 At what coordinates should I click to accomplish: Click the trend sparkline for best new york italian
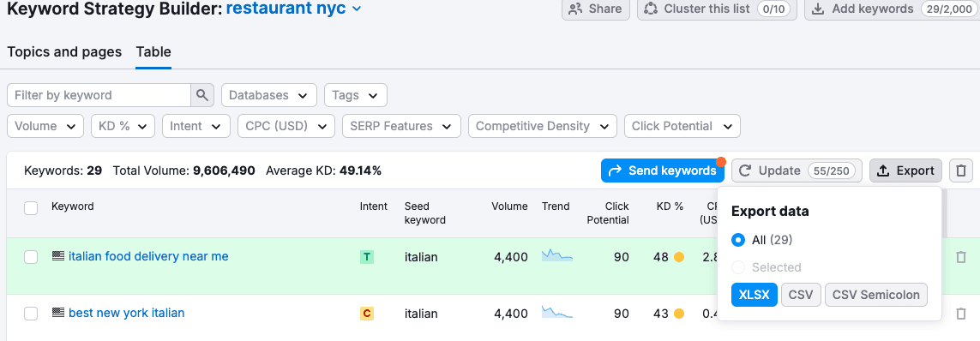(x=556, y=312)
